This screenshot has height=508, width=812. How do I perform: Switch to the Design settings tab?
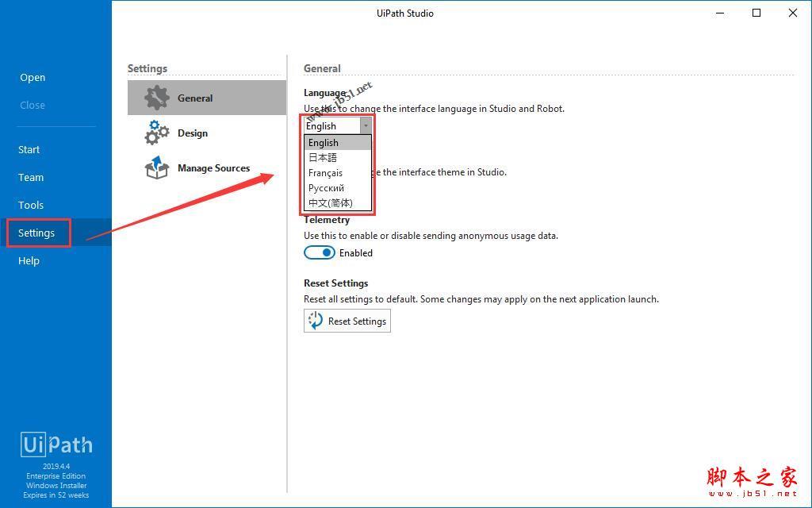[x=207, y=133]
